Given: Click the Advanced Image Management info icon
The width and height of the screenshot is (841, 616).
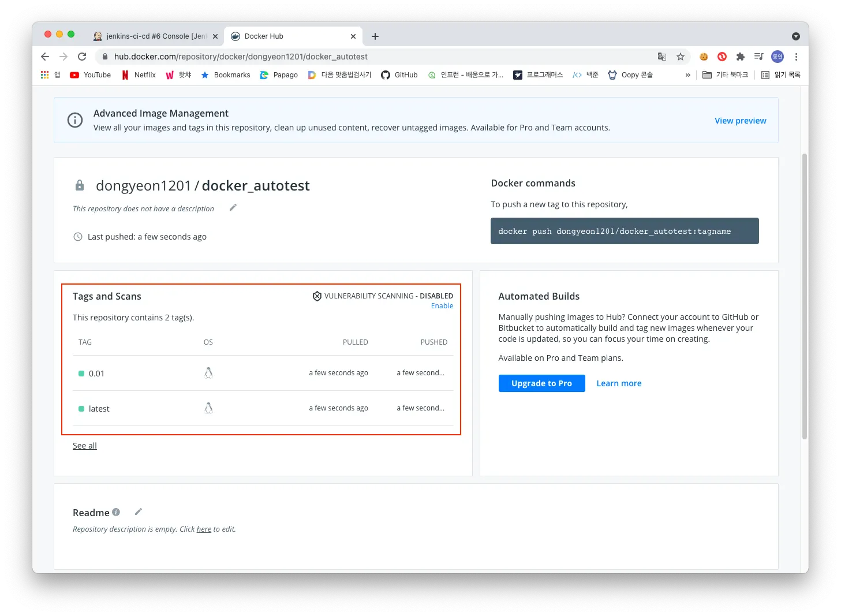Looking at the screenshot, I should 75,120.
